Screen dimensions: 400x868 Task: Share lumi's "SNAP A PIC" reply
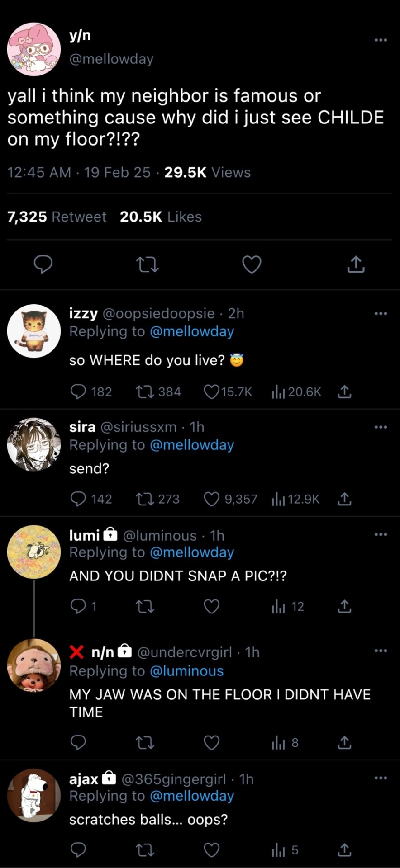click(x=344, y=606)
